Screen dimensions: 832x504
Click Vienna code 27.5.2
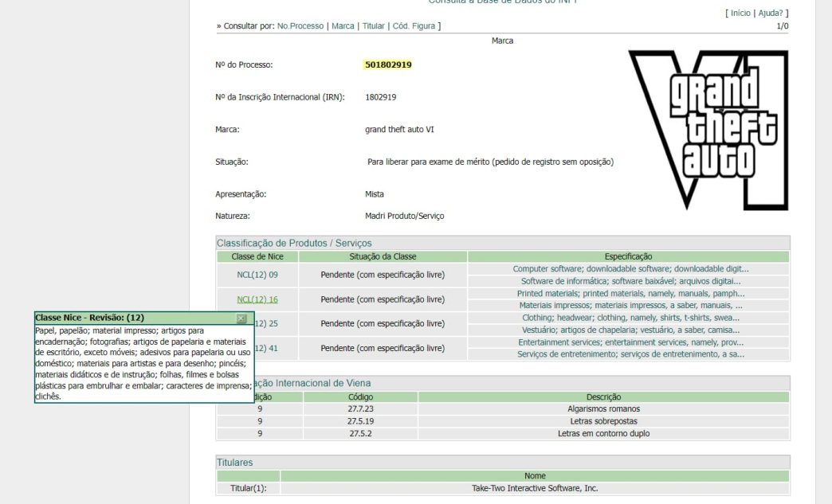(x=360, y=433)
